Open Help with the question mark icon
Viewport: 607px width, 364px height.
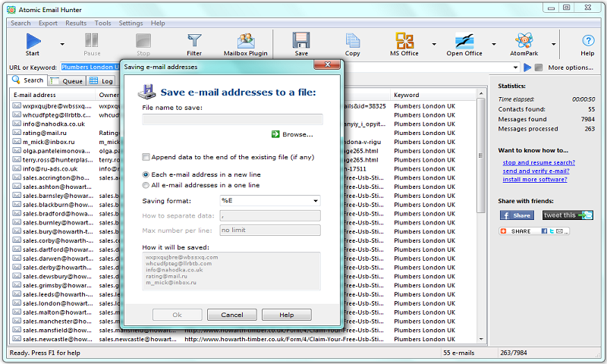pos(587,42)
